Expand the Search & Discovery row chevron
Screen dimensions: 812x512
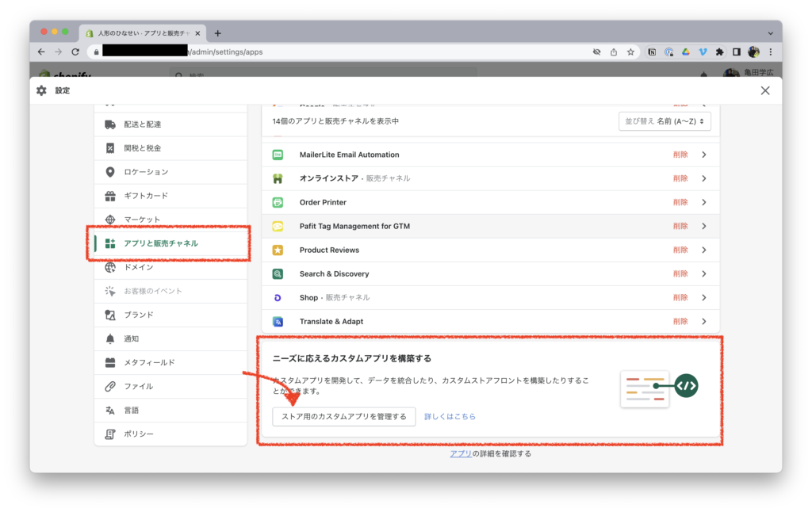click(x=704, y=274)
